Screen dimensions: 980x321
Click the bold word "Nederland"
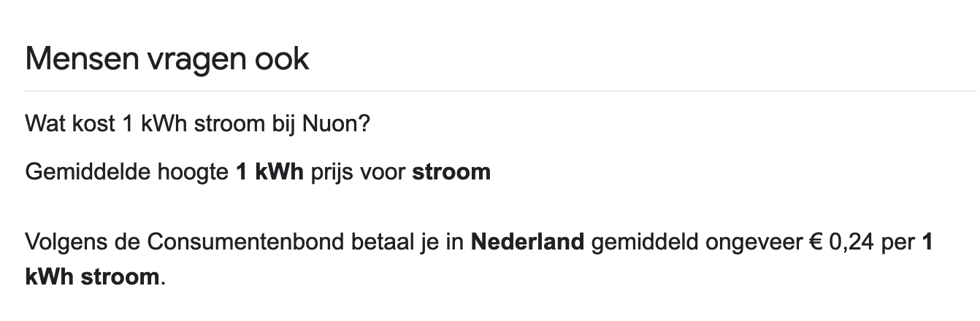coord(527,242)
